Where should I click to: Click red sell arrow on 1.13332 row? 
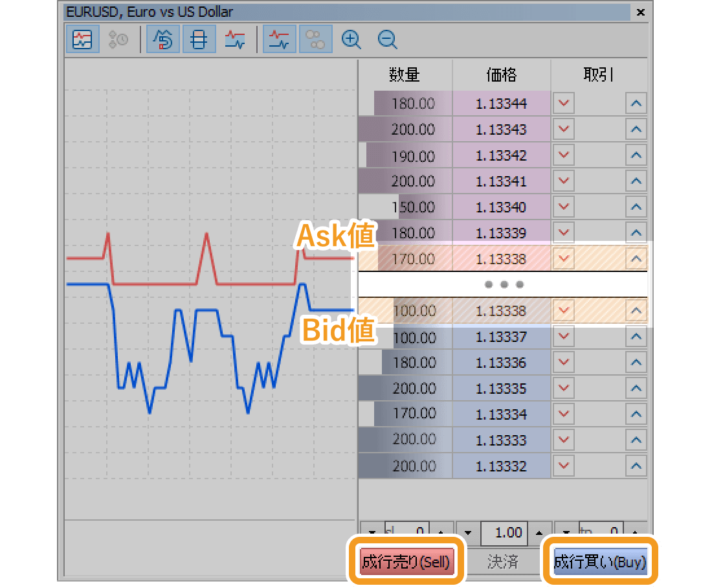(564, 466)
